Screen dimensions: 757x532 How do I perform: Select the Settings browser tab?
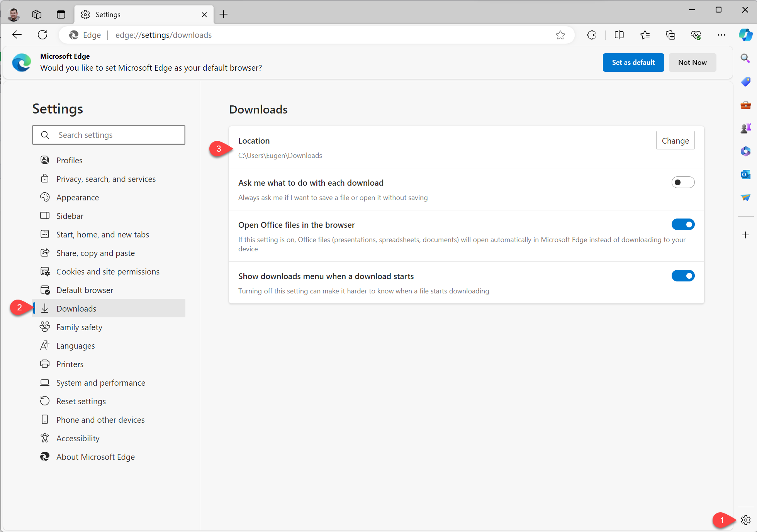(x=144, y=15)
